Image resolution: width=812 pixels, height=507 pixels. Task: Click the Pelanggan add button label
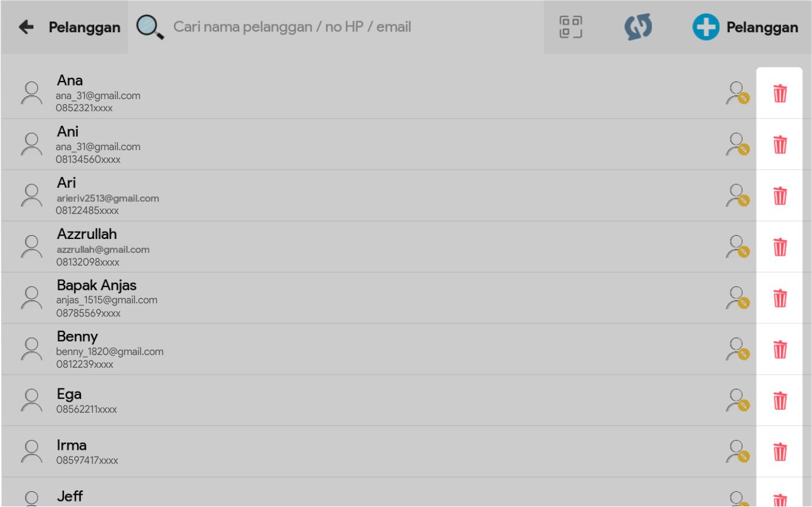(x=762, y=28)
